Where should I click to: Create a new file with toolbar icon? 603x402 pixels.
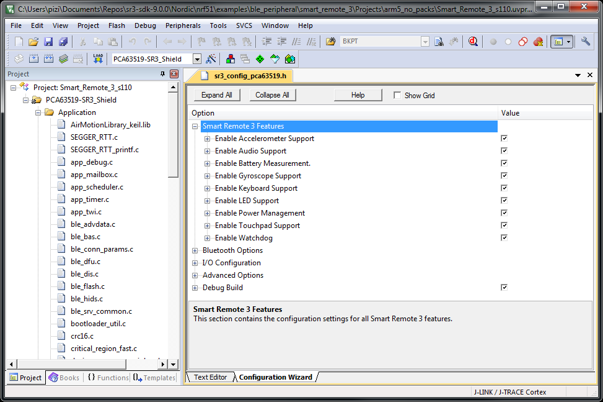point(19,42)
